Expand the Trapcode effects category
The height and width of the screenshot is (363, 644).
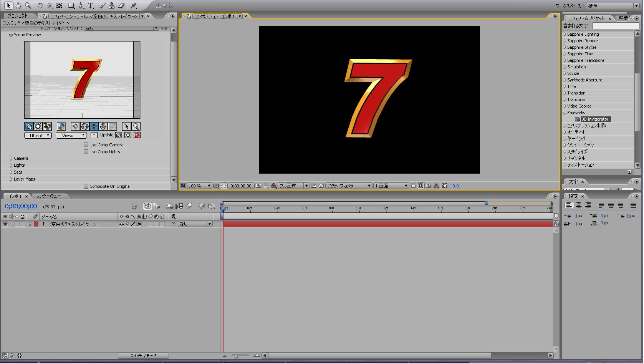565,99
